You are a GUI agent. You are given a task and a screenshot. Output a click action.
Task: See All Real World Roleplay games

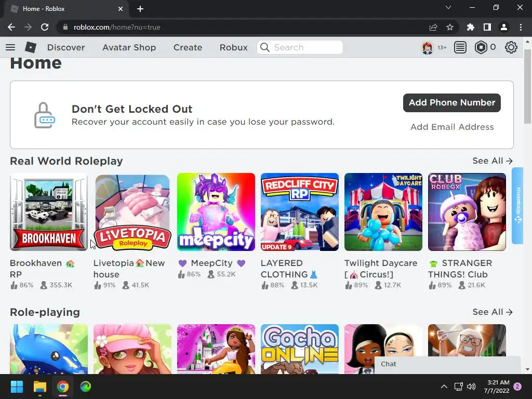pyautogui.click(x=493, y=161)
